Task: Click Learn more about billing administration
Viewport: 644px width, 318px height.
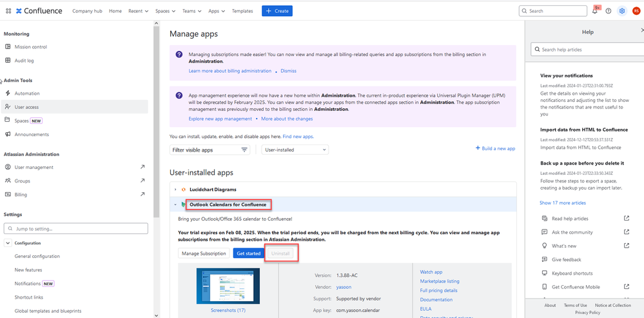Action: click(x=230, y=71)
